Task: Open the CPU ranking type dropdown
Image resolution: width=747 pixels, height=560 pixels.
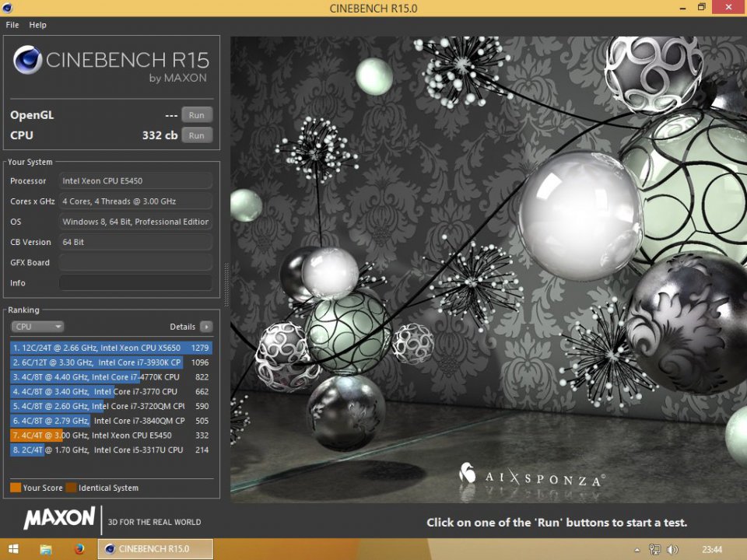Action: point(37,327)
